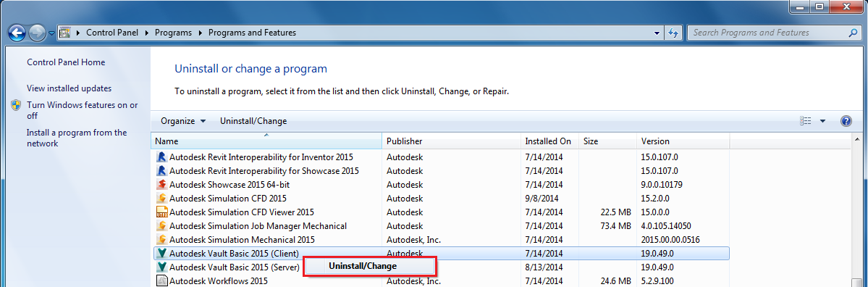The image size is (868, 287).
Task: Click the change view icon
Action: [x=806, y=121]
